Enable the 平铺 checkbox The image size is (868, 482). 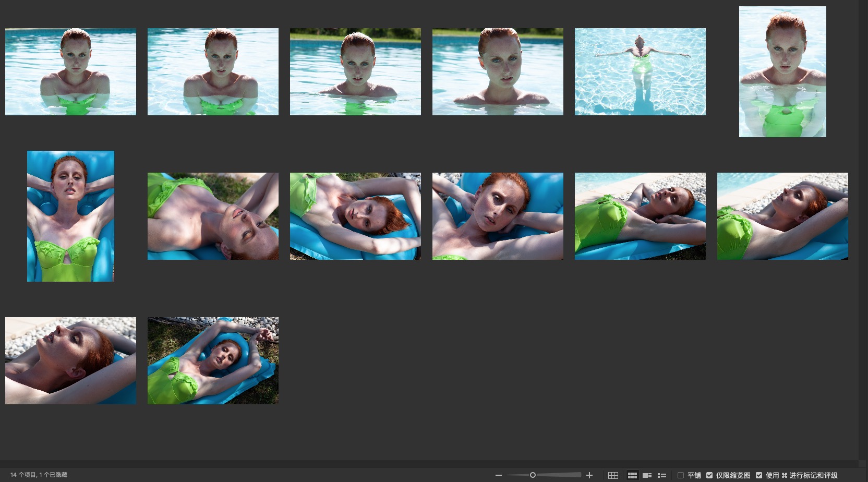click(x=681, y=475)
